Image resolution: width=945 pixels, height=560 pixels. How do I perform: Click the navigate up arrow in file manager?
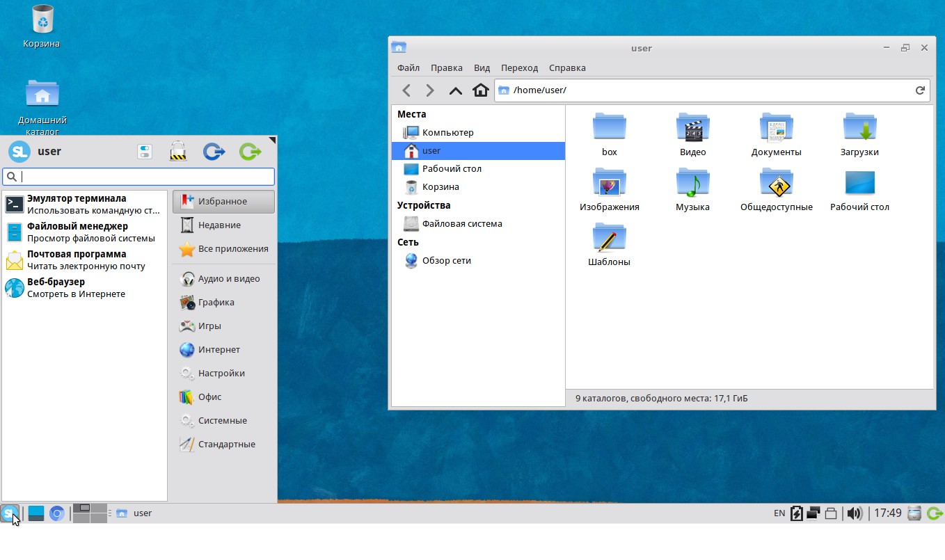point(456,90)
